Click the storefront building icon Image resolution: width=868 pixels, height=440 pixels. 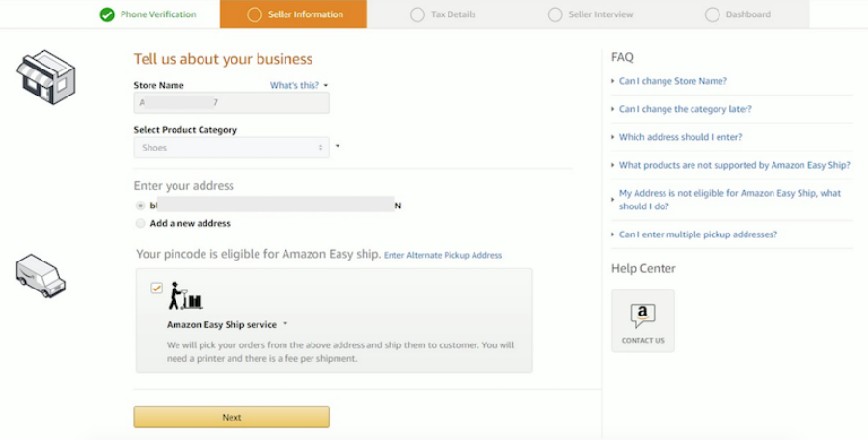(x=46, y=77)
